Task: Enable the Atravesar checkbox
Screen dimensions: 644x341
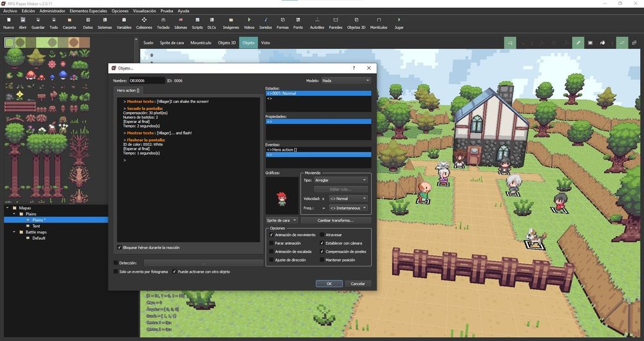Action: coord(322,235)
